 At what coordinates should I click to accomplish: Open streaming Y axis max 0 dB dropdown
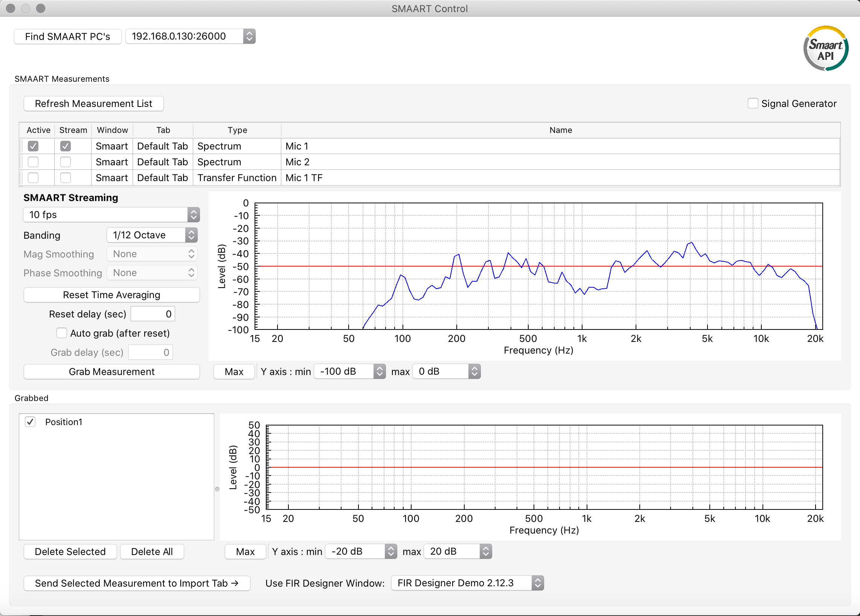coord(447,372)
